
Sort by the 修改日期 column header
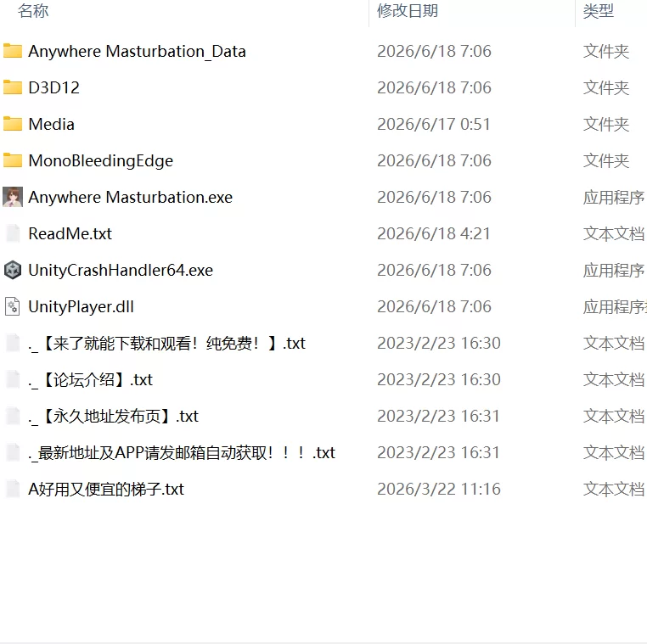pos(408,11)
